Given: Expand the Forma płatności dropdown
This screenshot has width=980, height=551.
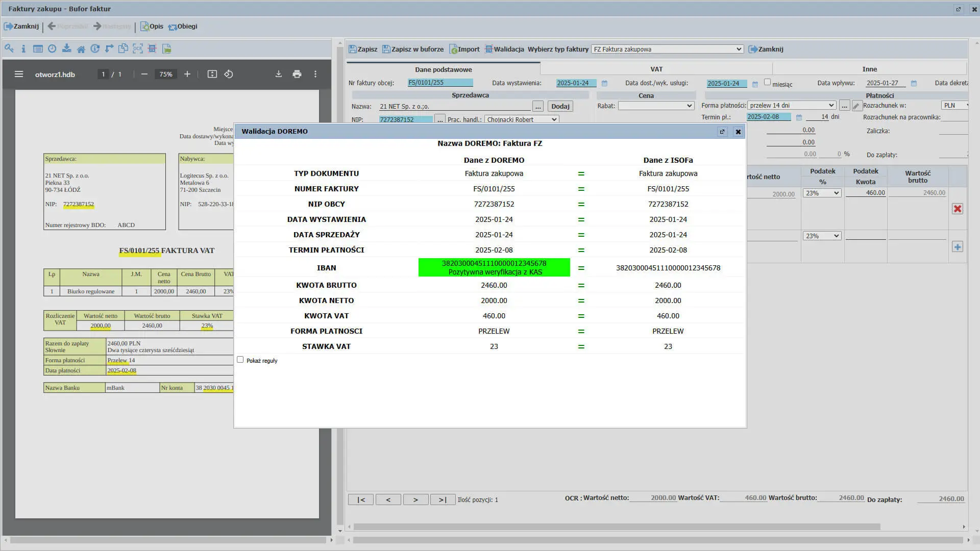Looking at the screenshot, I should 791,106.
